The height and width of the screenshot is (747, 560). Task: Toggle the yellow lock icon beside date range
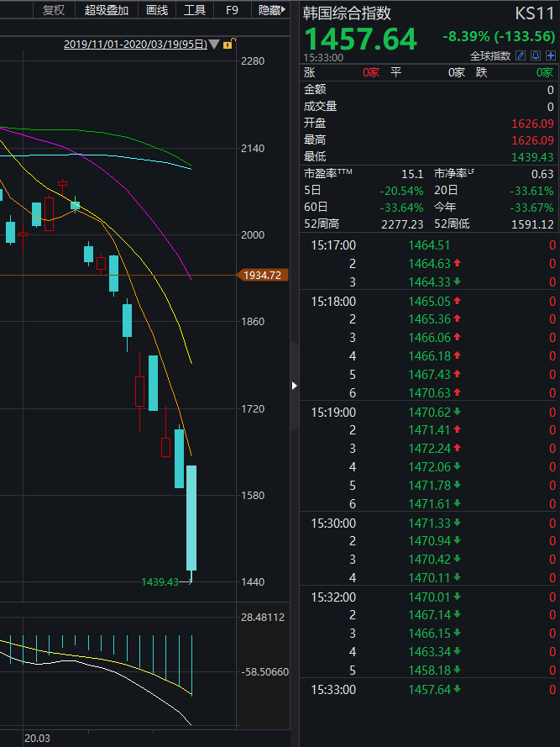tap(228, 45)
